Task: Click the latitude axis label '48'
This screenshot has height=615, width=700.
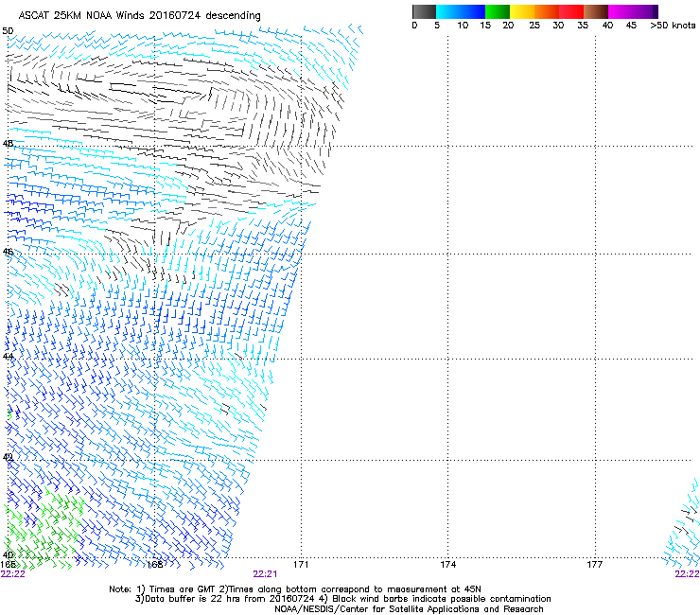Action: tap(8, 144)
